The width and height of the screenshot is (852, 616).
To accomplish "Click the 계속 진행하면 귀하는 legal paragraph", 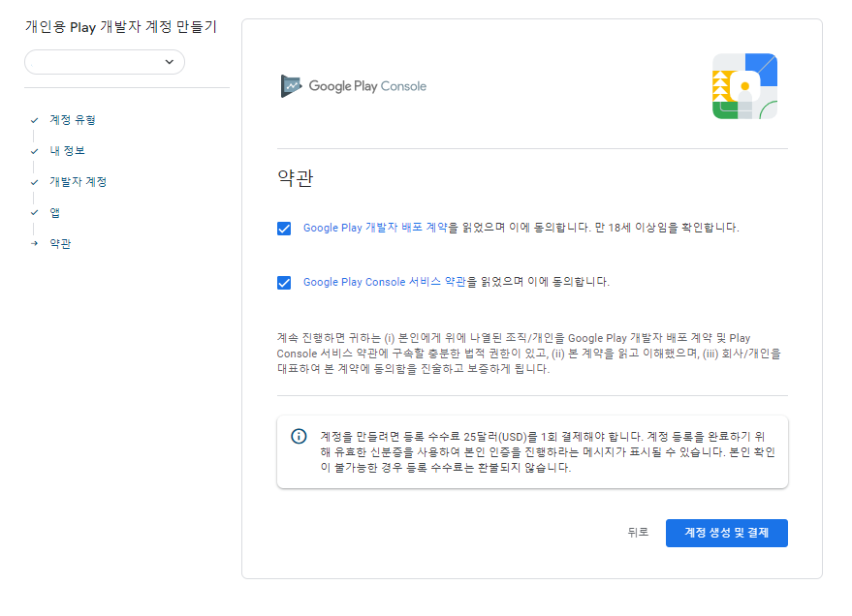I will (528, 354).
